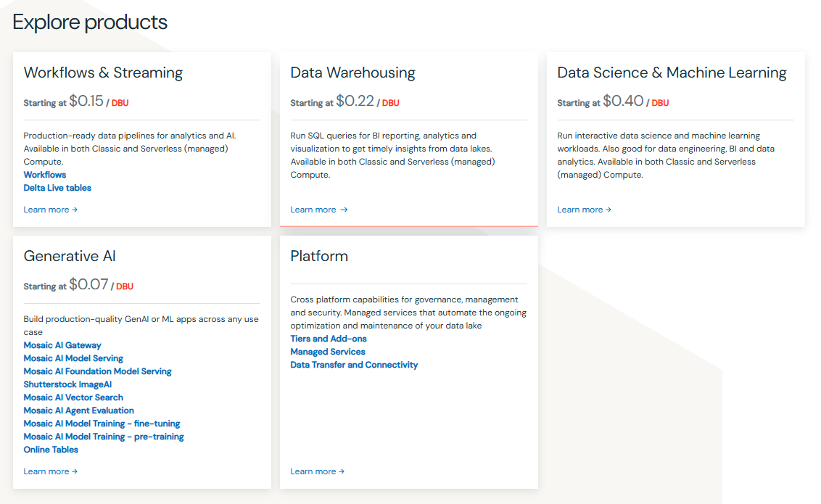The width and height of the screenshot is (821, 504).
Task: Open Mosaic AI Model Training pre-training link
Action: pos(104,436)
